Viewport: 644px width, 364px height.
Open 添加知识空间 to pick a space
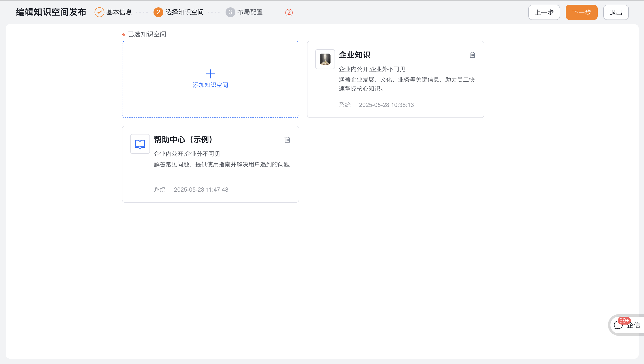(x=210, y=85)
